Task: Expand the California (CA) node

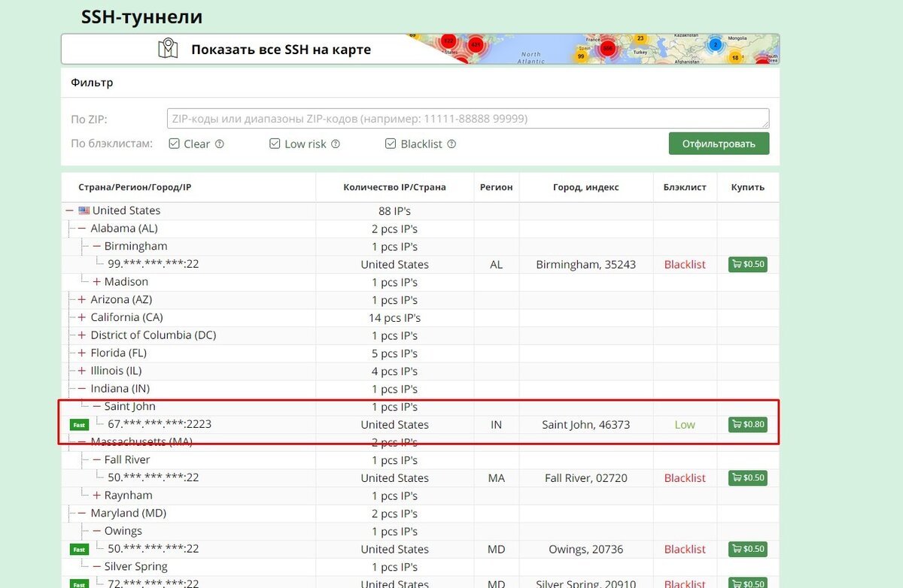Action: pos(82,317)
